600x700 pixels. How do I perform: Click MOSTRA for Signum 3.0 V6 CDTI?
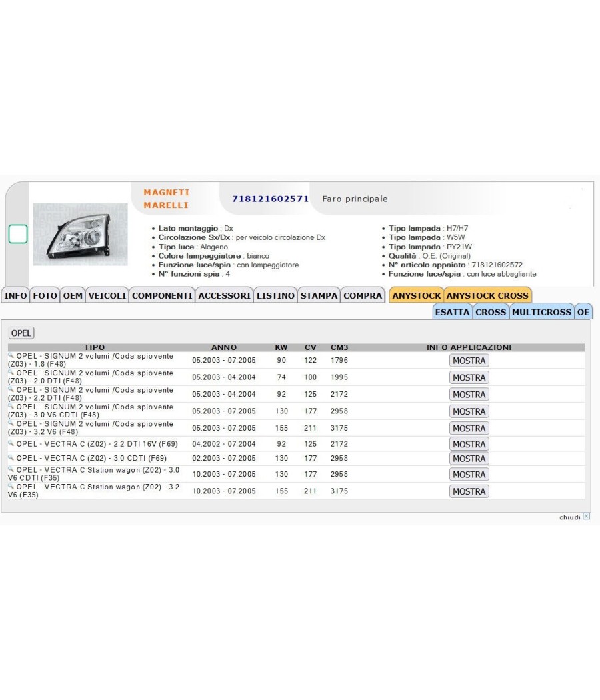(x=469, y=411)
